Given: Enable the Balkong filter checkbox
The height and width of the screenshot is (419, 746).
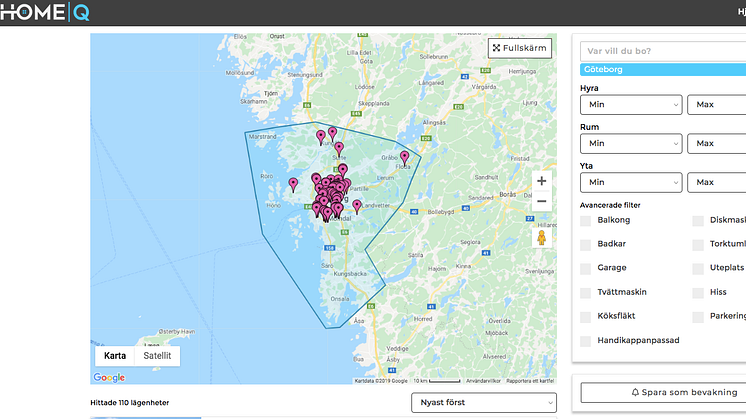Looking at the screenshot, I should (x=586, y=221).
